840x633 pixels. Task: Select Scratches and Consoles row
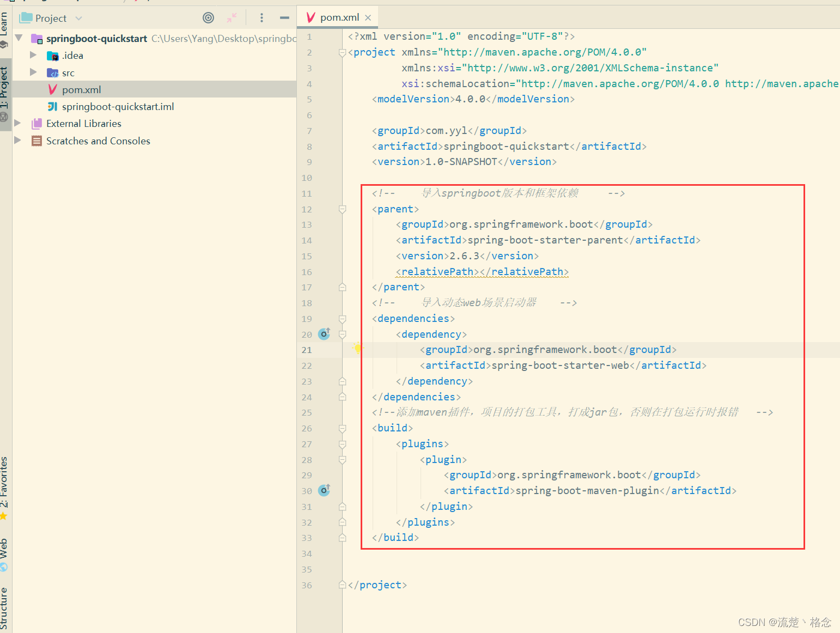tap(154, 141)
